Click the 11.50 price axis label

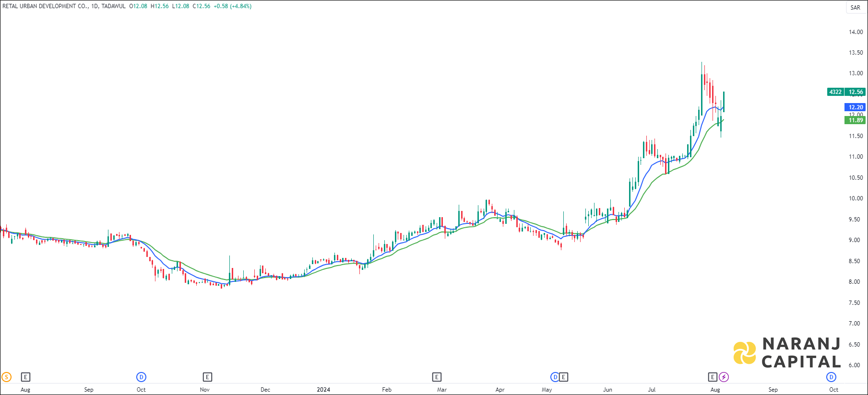point(856,136)
